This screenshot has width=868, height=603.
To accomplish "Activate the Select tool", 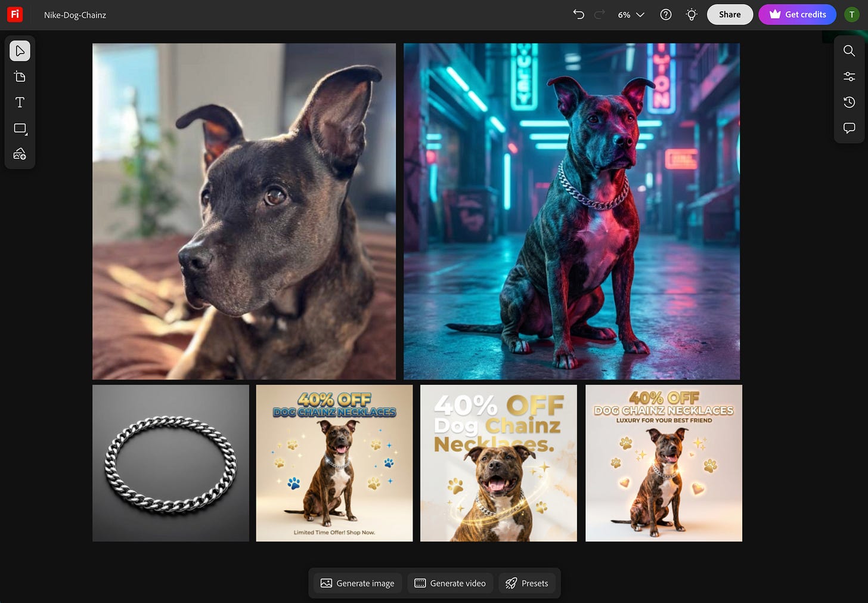I will [x=20, y=51].
